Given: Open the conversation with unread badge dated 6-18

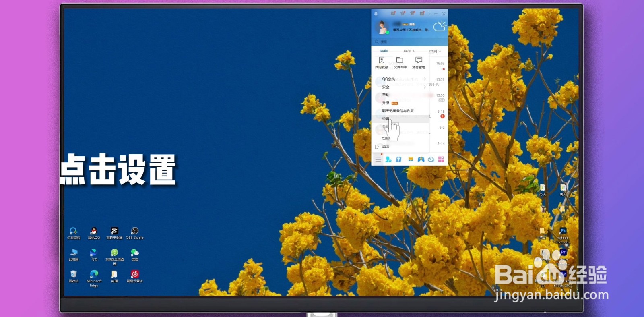Looking at the screenshot, I should coord(438,114).
